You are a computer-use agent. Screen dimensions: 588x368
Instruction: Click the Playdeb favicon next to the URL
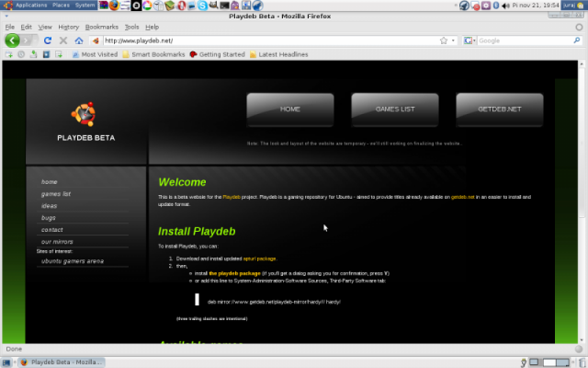point(96,40)
